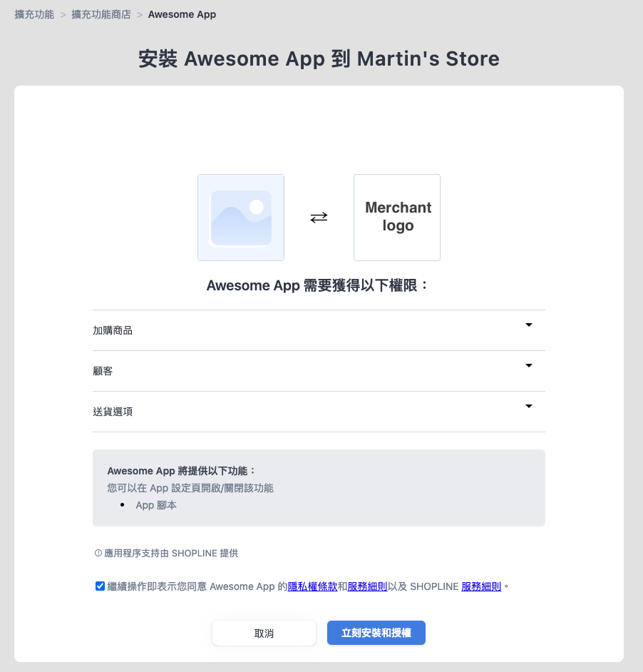Click the Awesome App placeholder image icon

click(241, 218)
